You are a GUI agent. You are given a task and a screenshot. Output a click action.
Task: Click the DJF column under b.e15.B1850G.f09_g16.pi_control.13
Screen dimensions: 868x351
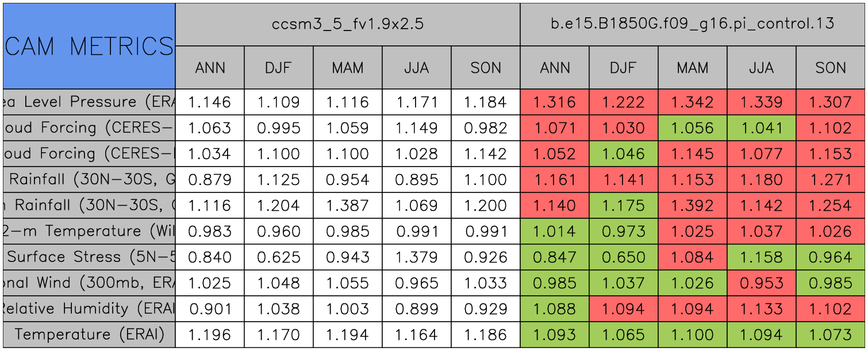pyautogui.click(x=624, y=68)
